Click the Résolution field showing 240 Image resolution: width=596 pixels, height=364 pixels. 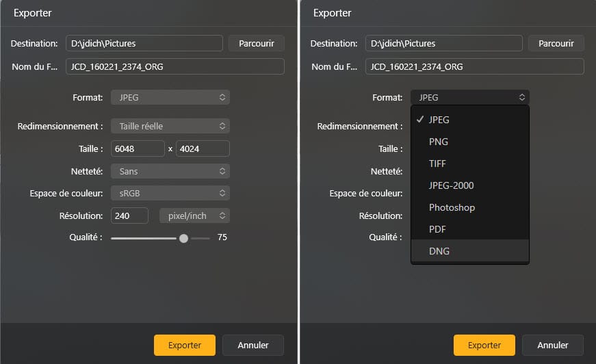tap(129, 216)
